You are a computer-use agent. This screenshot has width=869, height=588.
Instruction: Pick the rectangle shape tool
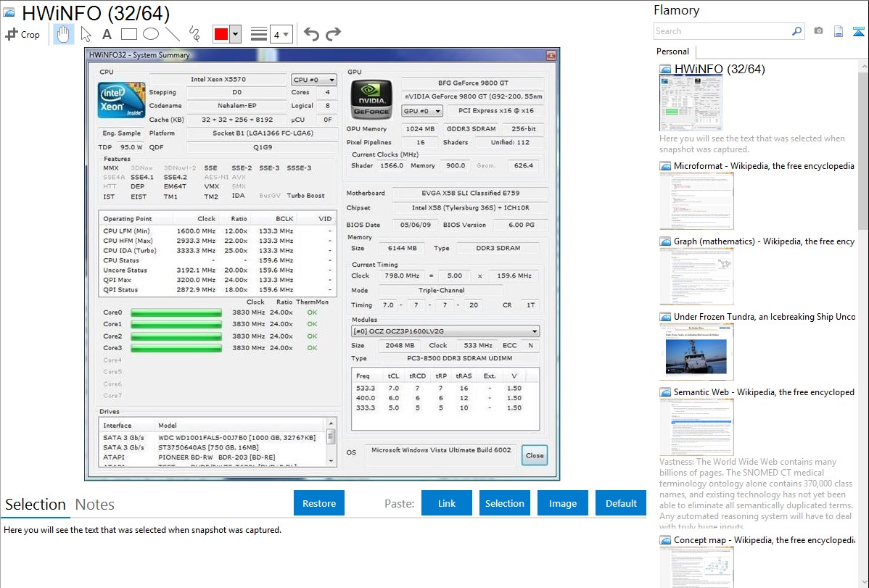[x=128, y=34]
